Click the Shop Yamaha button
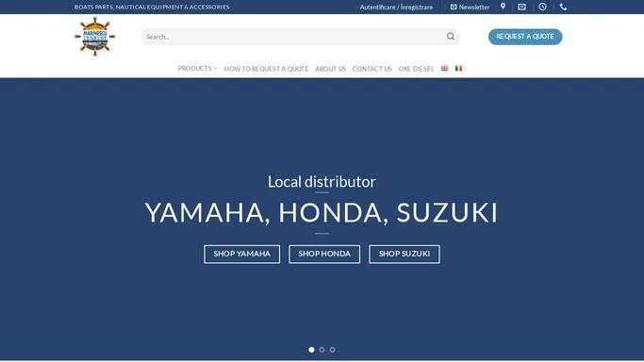The width and height of the screenshot is (644, 362). tap(242, 254)
